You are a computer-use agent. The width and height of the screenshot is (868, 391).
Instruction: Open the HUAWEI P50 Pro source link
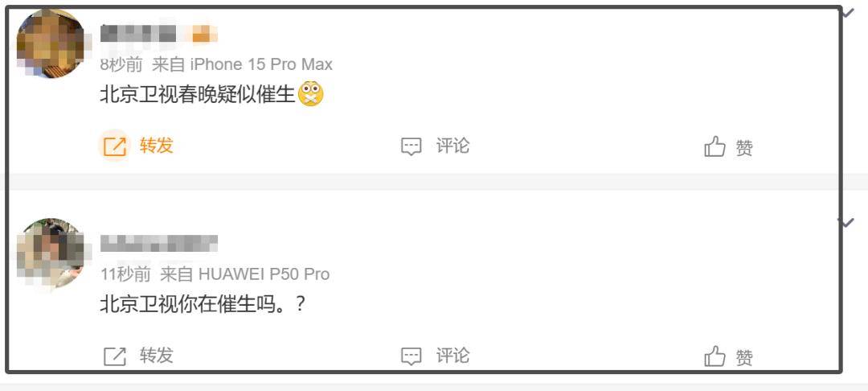(264, 274)
